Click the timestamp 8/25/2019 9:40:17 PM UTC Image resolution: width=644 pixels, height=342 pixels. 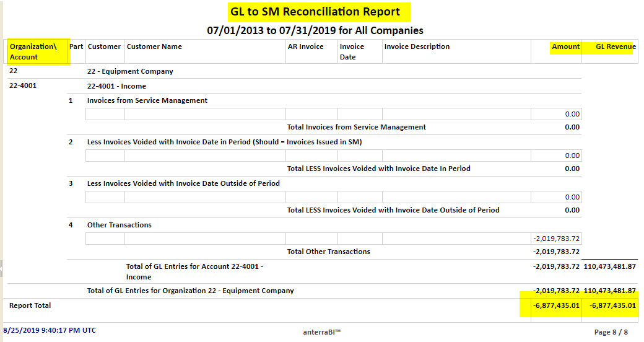tap(50, 330)
